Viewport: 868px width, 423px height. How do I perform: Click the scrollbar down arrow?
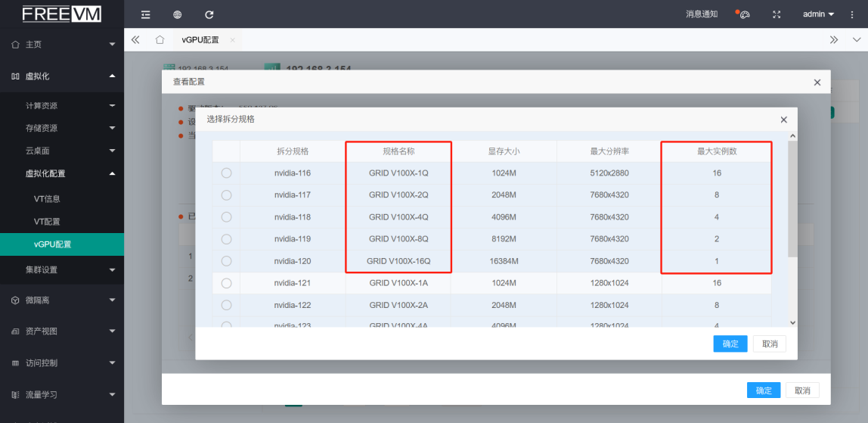pyautogui.click(x=792, y=322)
